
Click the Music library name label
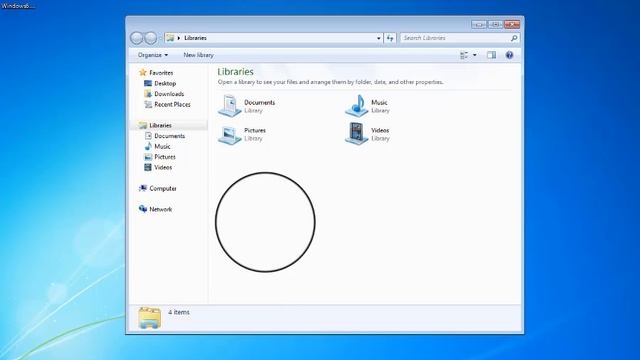tap(379, 102)
